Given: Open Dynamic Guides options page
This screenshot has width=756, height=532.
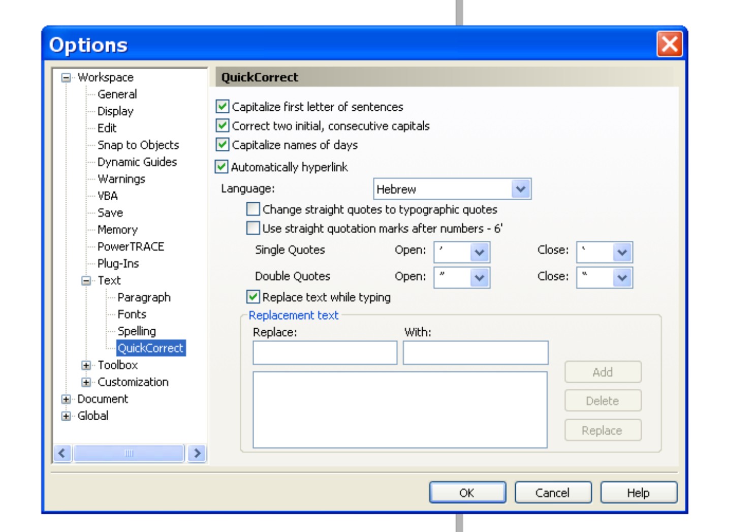Looking at the screenshot, I should click(x=137, y=162).
